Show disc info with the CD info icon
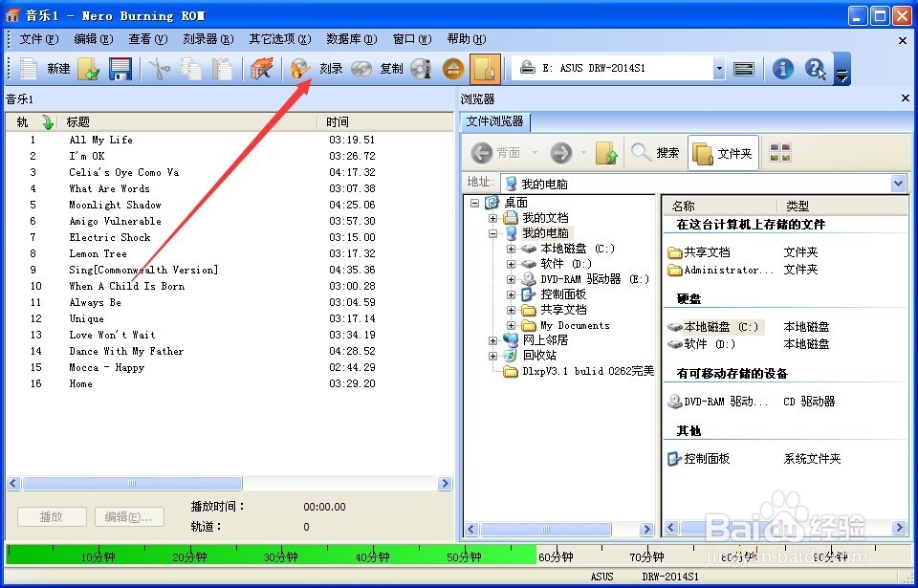918x588 pixels. tap(421, 69)
